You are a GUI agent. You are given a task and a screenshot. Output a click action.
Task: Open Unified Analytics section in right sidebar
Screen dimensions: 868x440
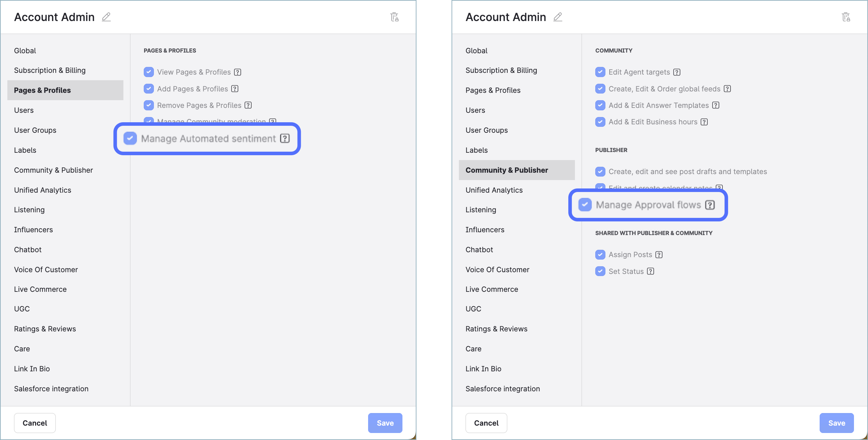tap(494, 190)
